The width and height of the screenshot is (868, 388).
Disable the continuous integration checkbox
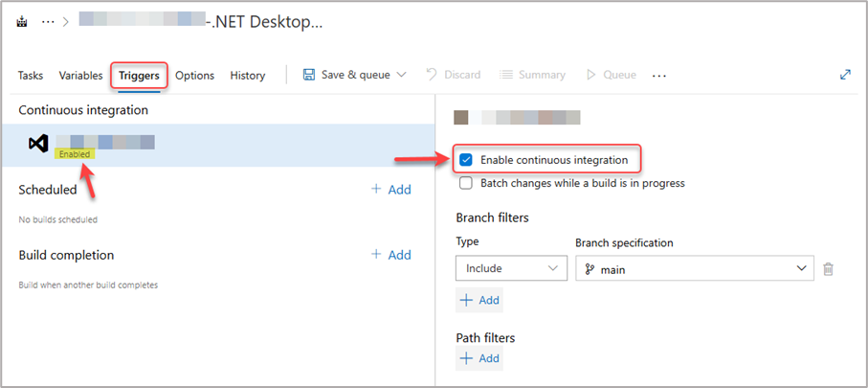466,159
